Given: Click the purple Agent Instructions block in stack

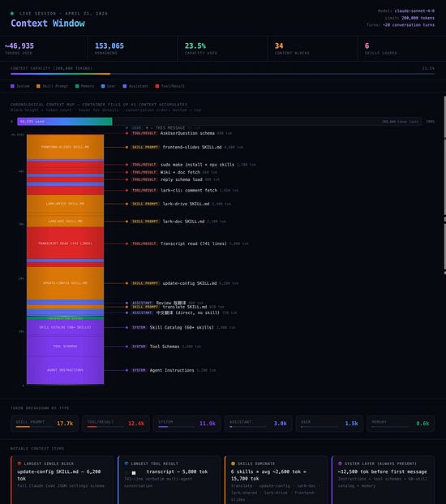Looking at the screenshot, I should coord(65,370).
